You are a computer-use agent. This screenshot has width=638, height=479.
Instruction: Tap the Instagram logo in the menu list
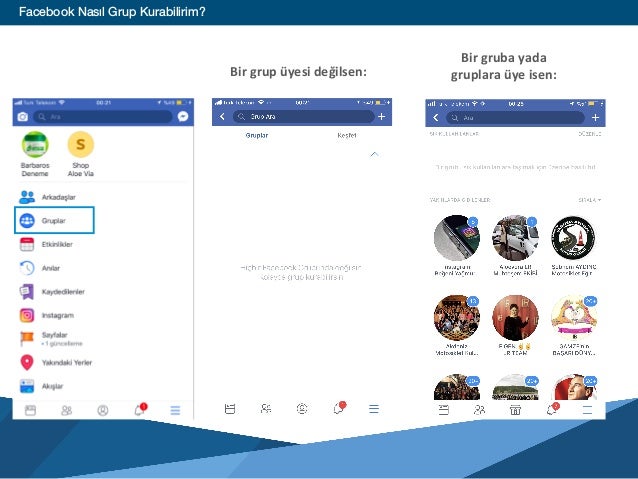(x=27, y=315)
